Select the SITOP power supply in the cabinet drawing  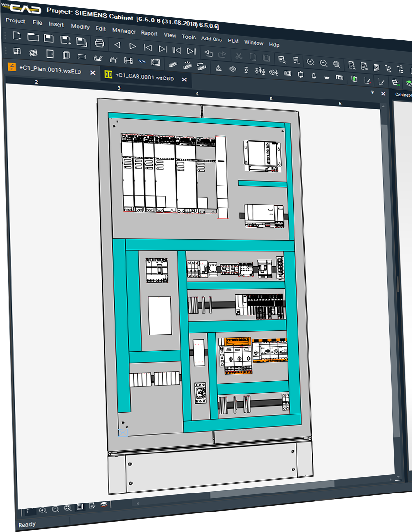coord(263,156)
